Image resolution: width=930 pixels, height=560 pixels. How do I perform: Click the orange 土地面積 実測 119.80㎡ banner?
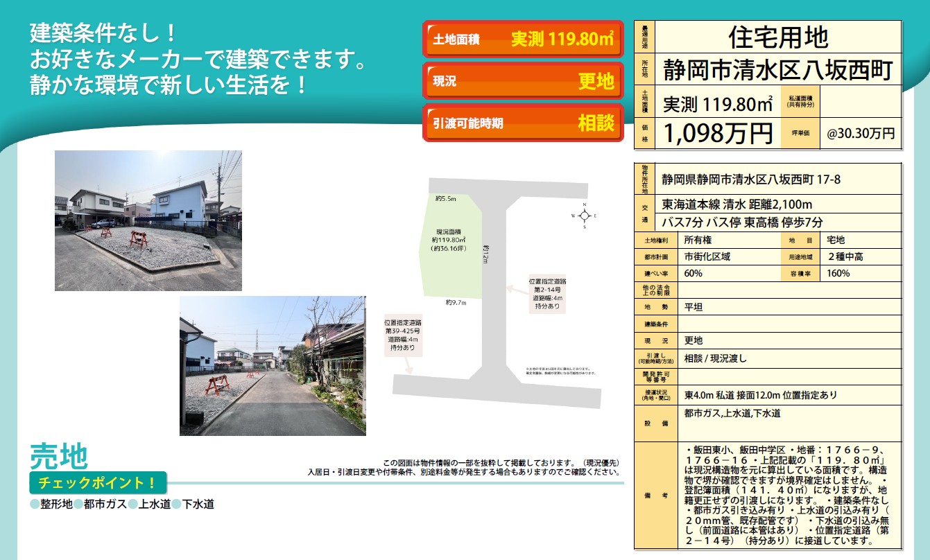tap(524, 40)
